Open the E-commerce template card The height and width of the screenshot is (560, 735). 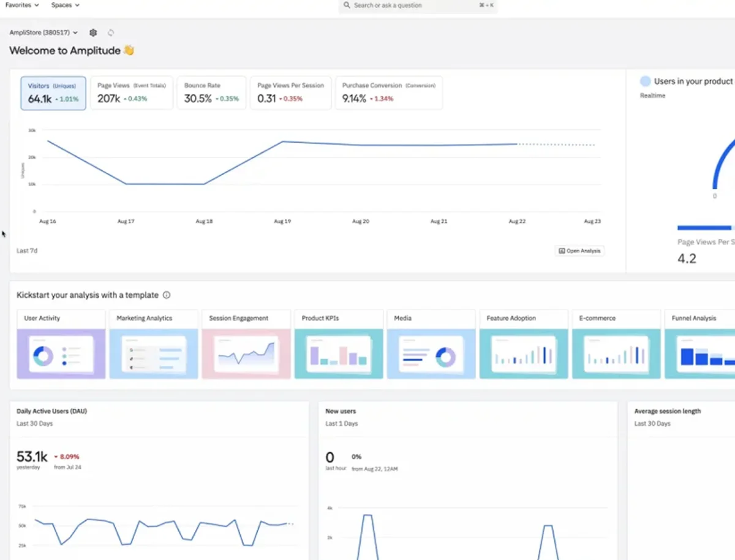click(616, 344)
